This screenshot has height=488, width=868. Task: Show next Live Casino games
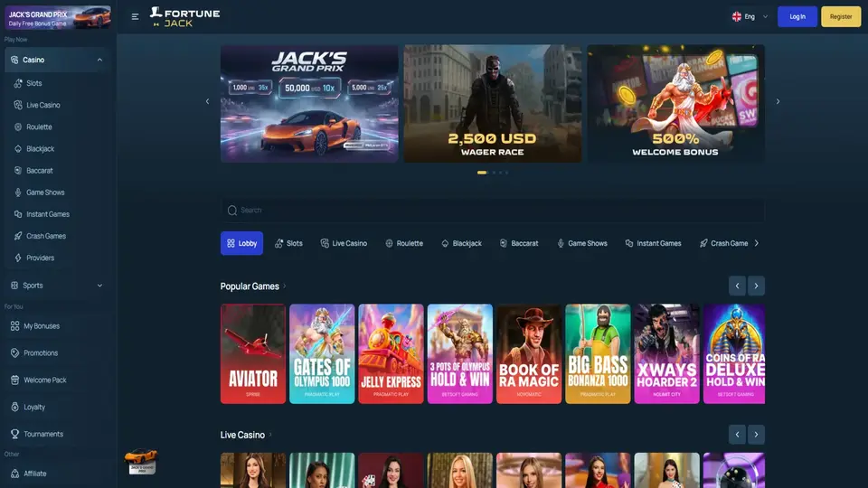[756, 435]
